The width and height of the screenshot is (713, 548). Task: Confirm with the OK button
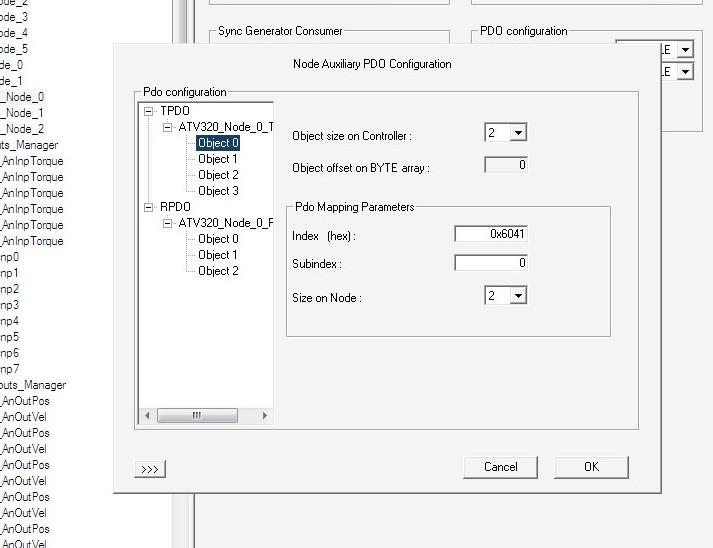(x=591, y=467)
